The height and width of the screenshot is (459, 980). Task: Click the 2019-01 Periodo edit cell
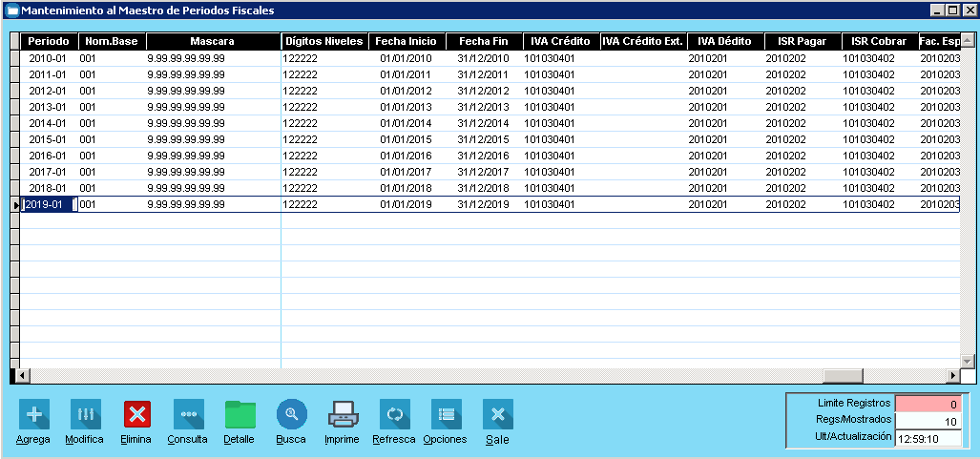(x=48, y=204)
